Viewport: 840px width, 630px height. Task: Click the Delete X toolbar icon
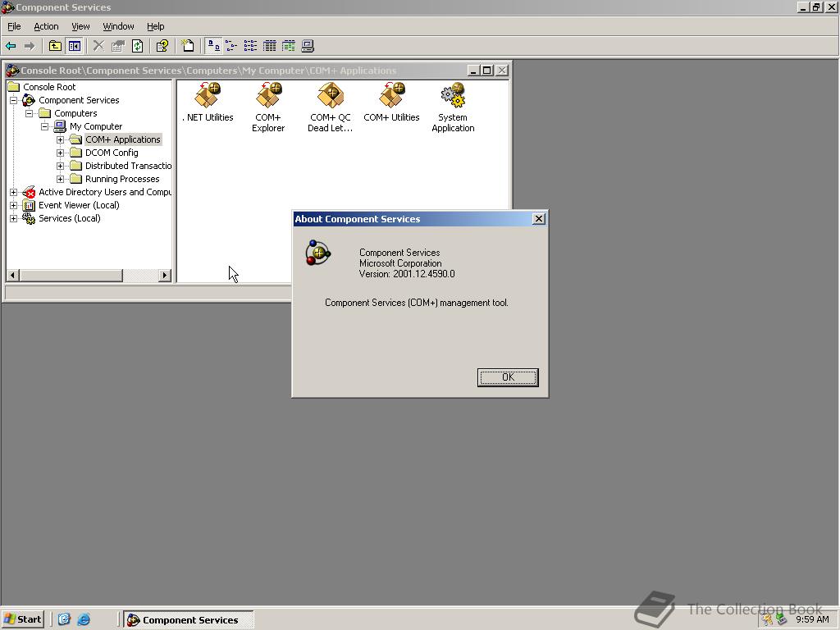98,46
